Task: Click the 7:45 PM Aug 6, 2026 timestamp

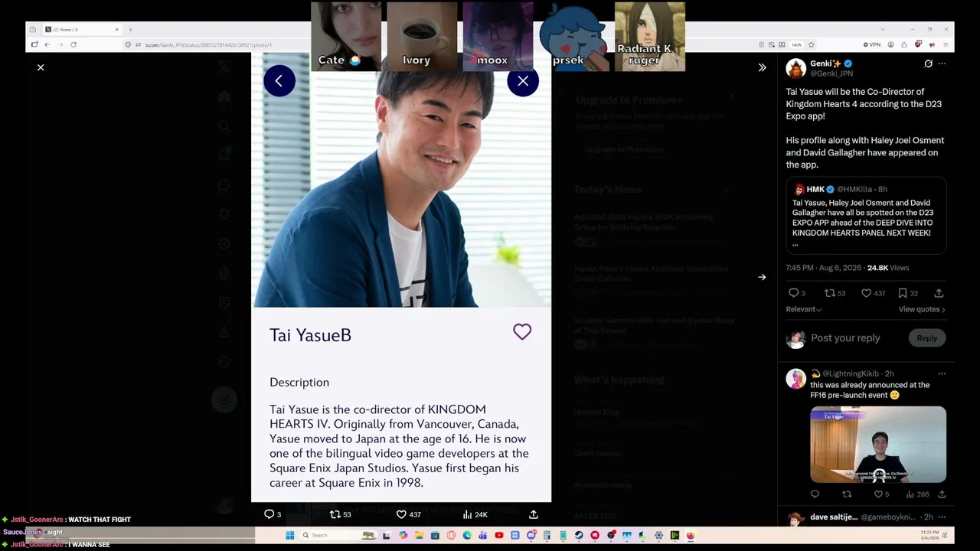Action: coord(824,268)
